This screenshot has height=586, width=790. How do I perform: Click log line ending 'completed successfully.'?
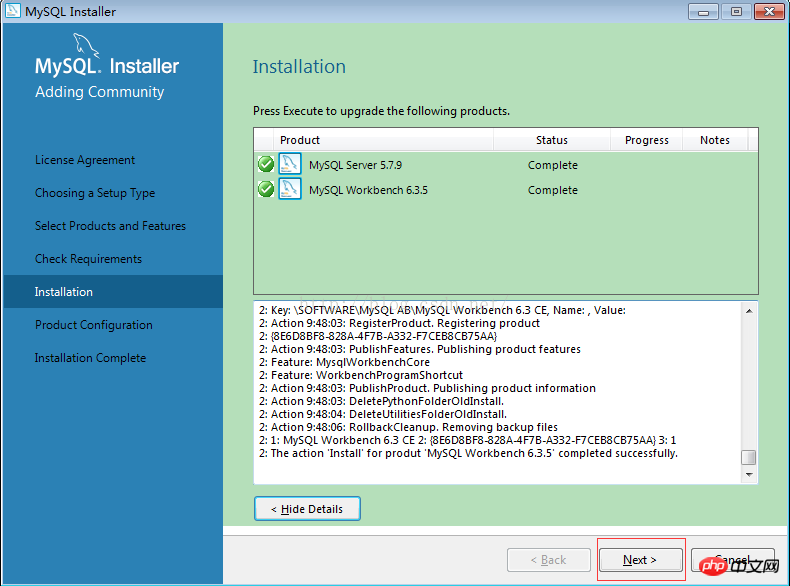tap(469, 453)
